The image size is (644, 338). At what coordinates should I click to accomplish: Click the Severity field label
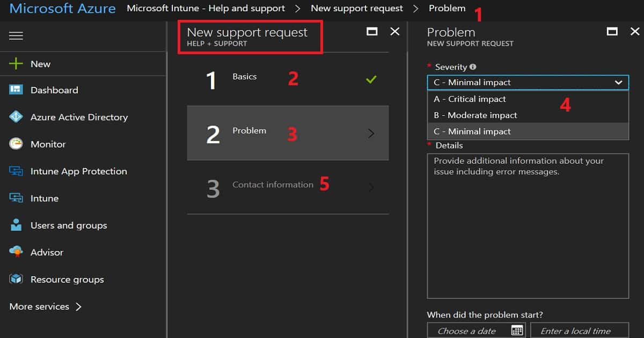[x=451, y=67]
